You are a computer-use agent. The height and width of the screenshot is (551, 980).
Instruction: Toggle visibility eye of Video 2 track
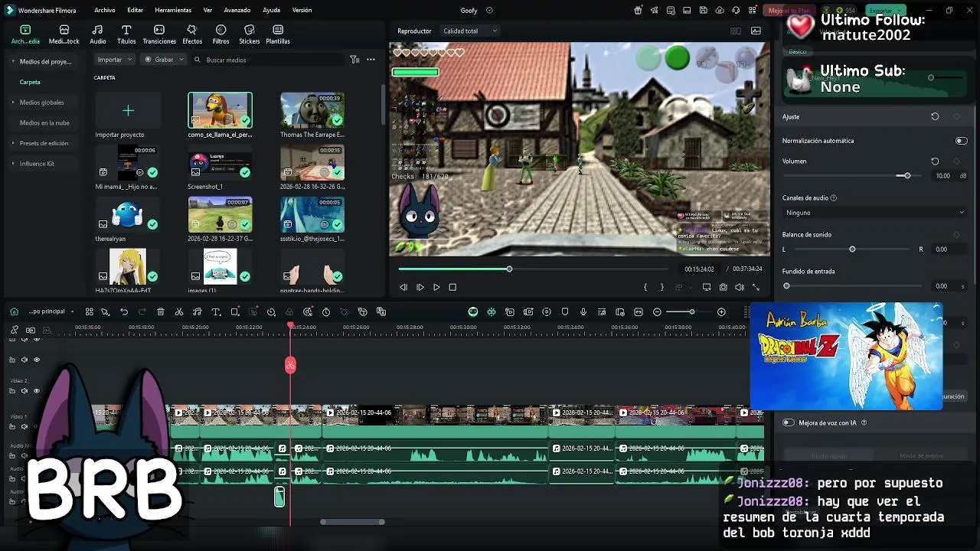pos(36,390)
